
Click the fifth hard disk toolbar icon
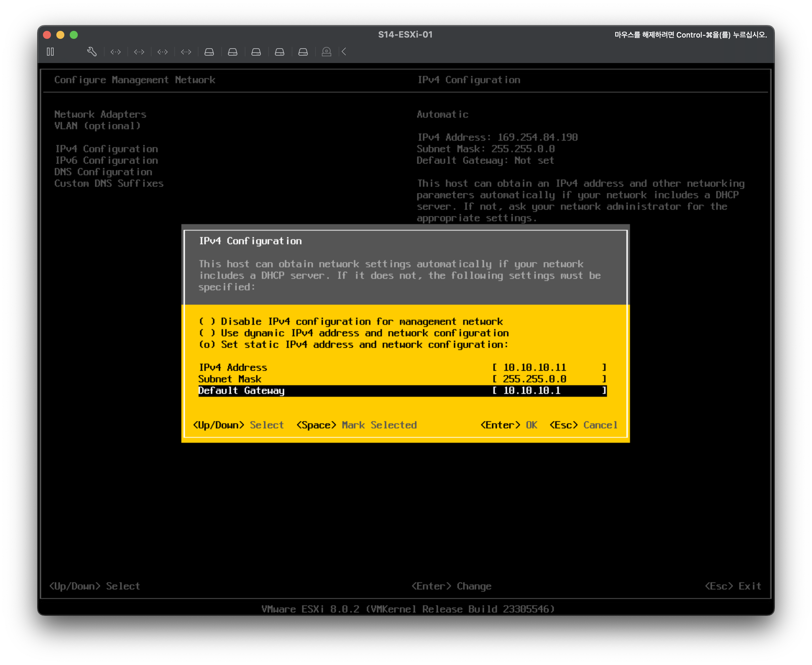(303, 52)
